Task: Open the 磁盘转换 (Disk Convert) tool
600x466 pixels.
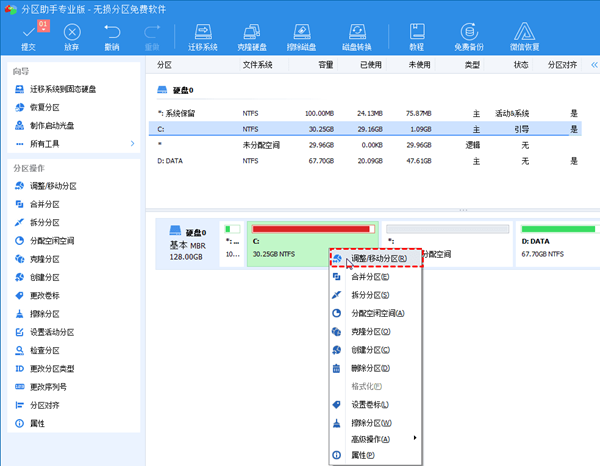Action: (x=357, y=37)
